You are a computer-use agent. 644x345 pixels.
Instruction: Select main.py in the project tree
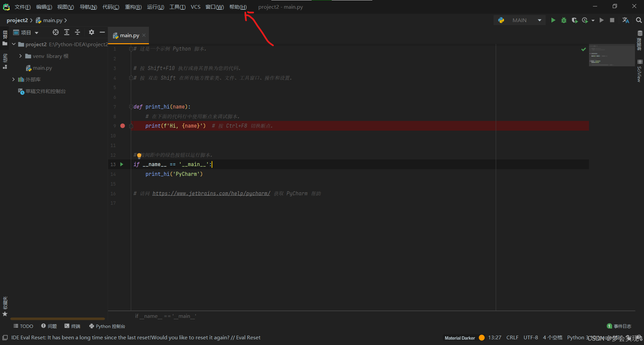(39, 68)
